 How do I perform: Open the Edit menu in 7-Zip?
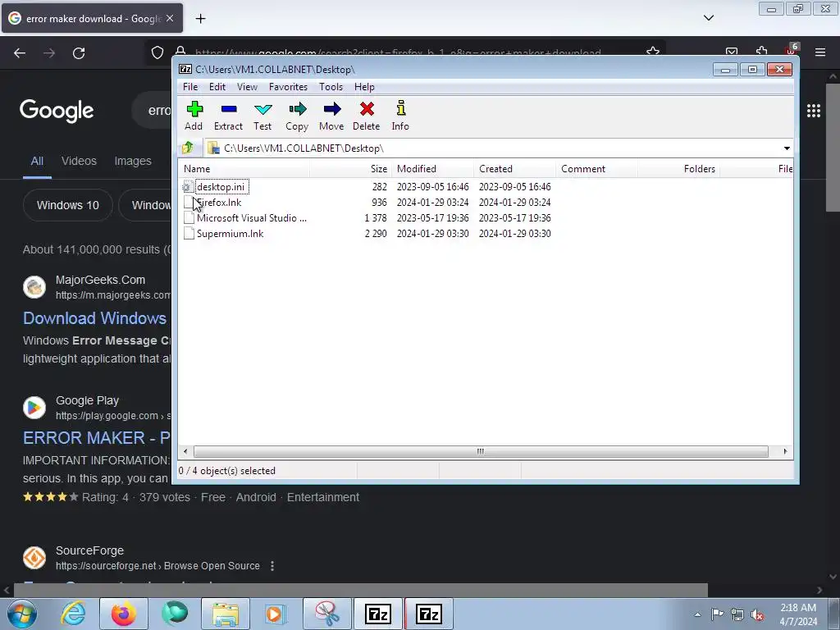(217, 87)
